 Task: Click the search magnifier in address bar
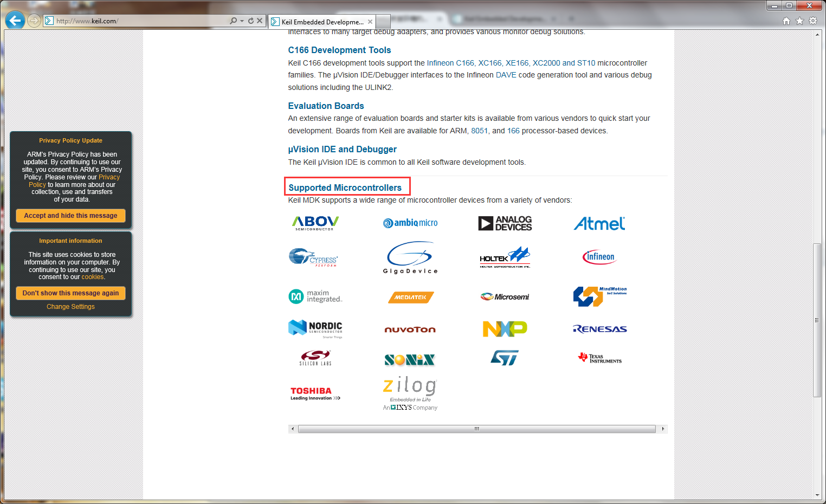click(234, 21)
